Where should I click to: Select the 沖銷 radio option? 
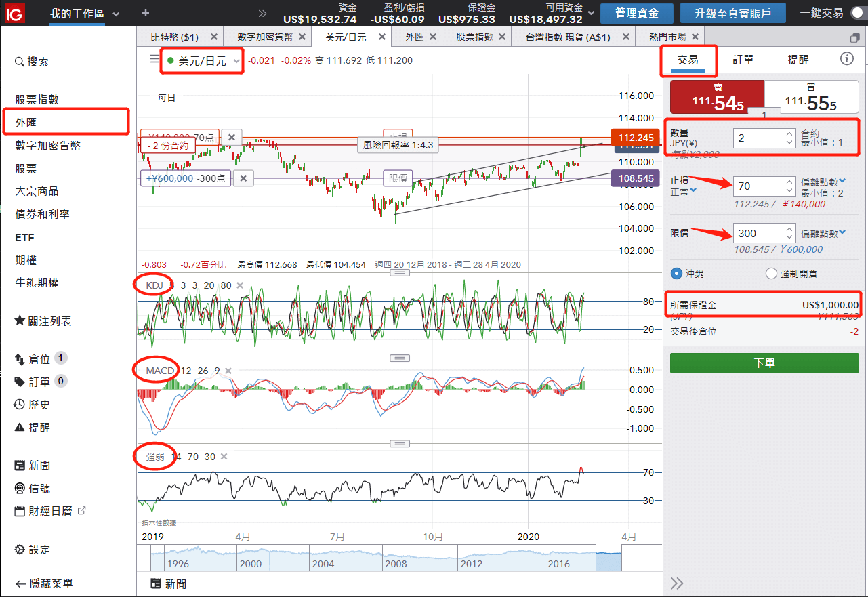[676, 274]
